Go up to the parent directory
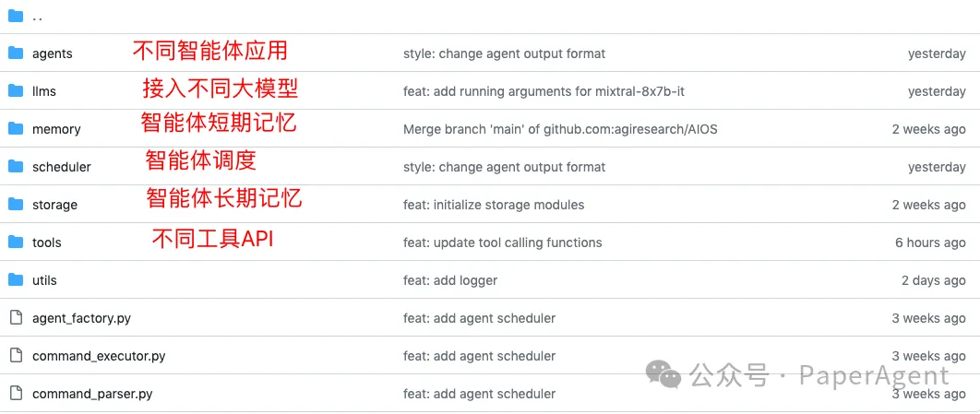The width and height of the screenshot is (980, 414). click(x=37, y=17)
